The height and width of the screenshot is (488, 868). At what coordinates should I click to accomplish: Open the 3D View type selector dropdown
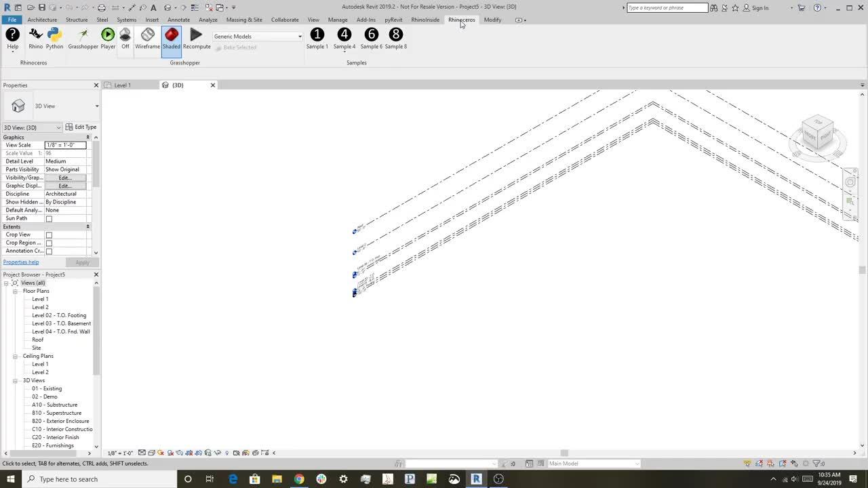point(58,127)
